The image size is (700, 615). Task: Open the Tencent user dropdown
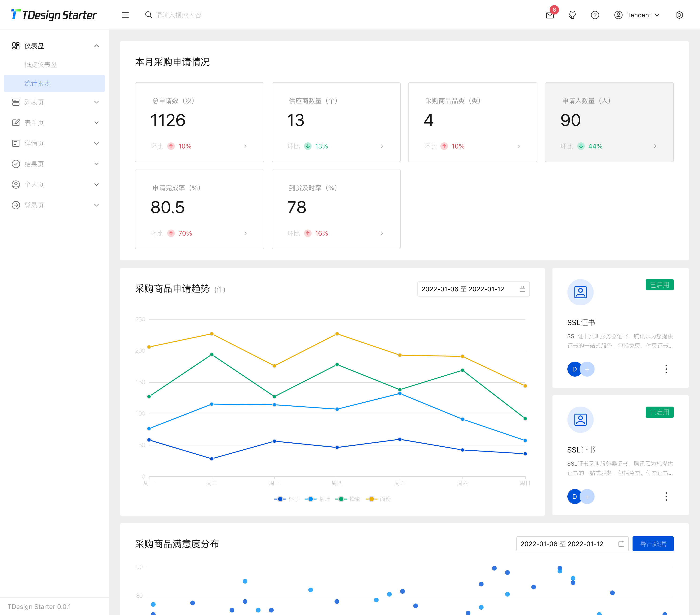pyautogui.click(x=637, y=15)
